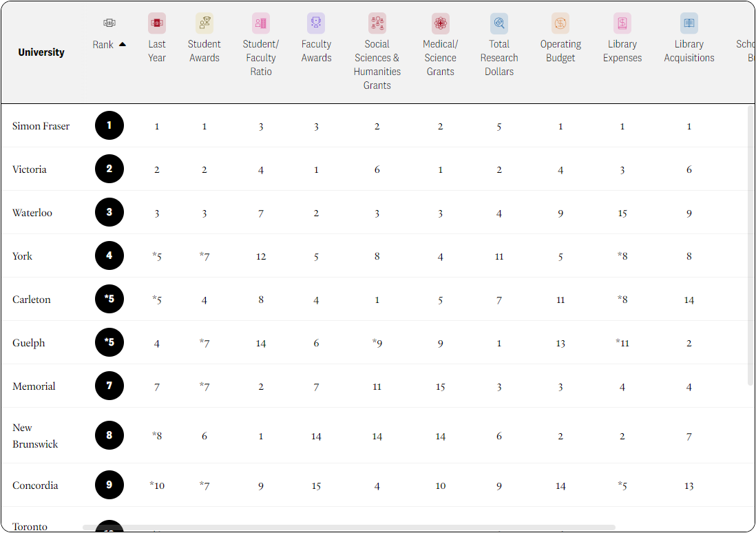This screenshot has width=756, height=533.
Task: Select the Simon Fraser row name
Action: [x=41, y=126]
